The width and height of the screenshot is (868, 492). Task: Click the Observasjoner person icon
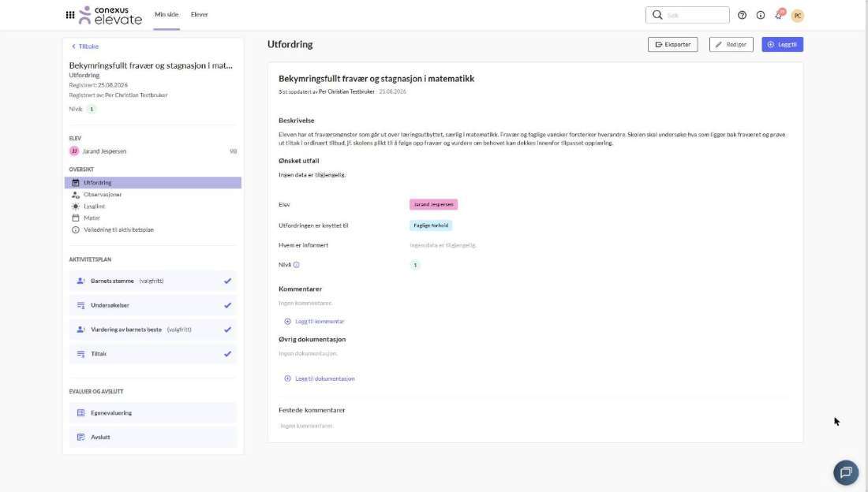(x=76, y=195)
